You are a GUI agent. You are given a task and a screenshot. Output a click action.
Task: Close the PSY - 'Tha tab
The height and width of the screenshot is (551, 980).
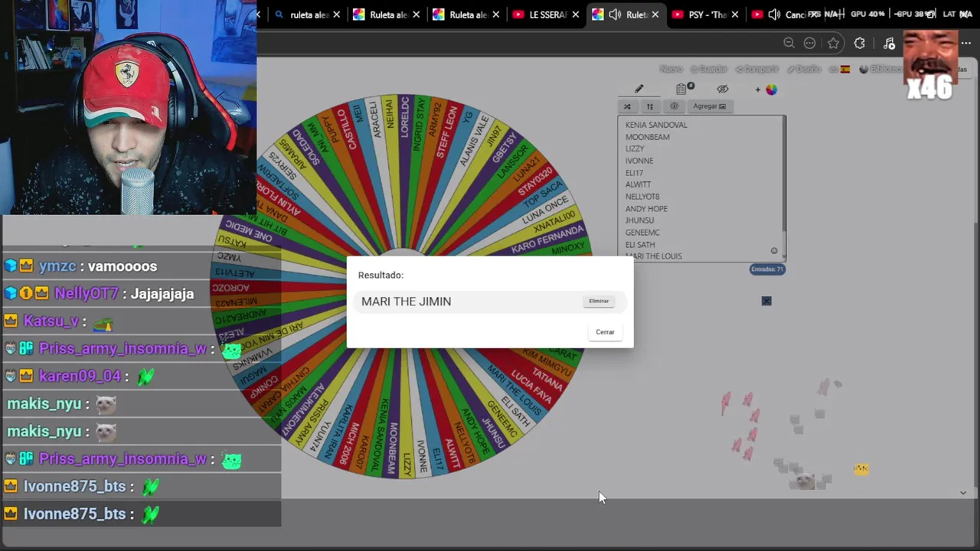pos(735,15)
